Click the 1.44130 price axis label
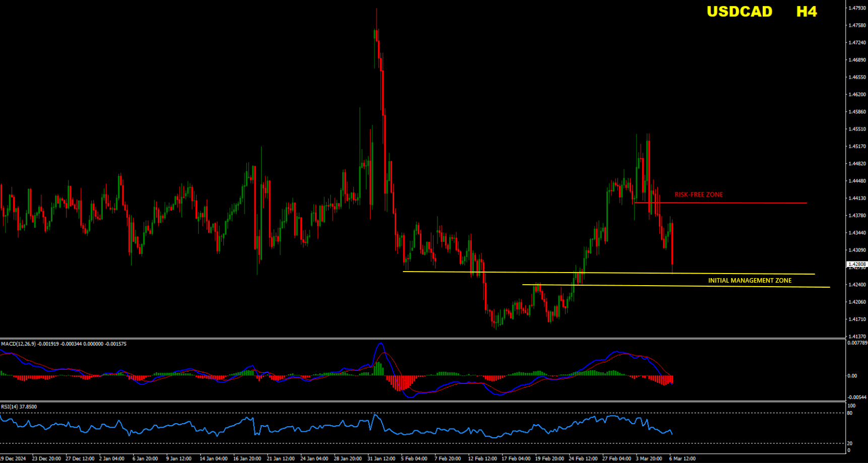 857,199
